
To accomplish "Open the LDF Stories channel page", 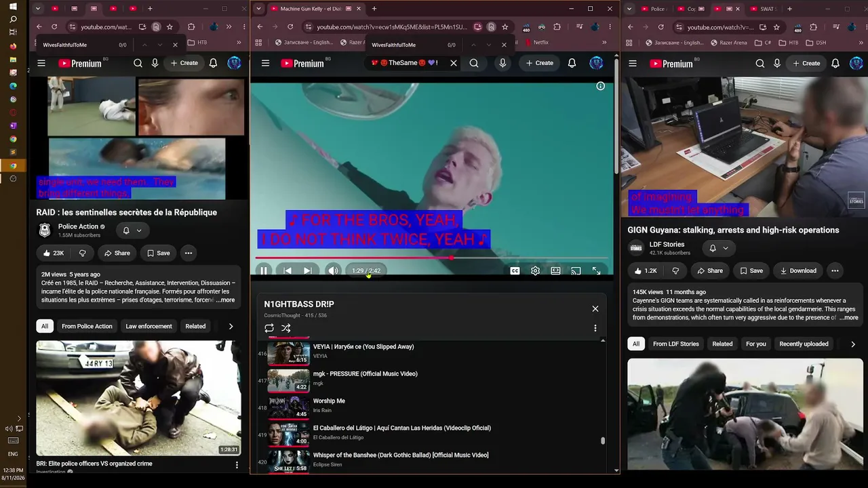I will (667, 244).
